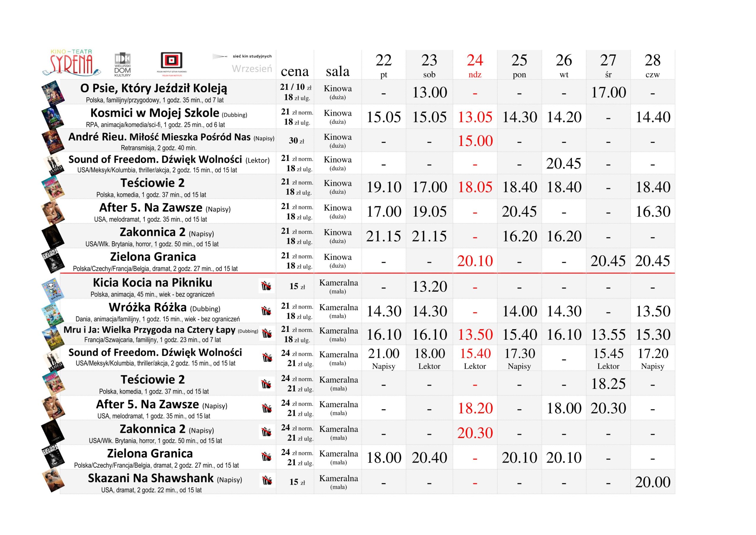The image size is (756, 535).
Task: Open the André Rieu poster thumbnail
Action: tap(53, 142)
